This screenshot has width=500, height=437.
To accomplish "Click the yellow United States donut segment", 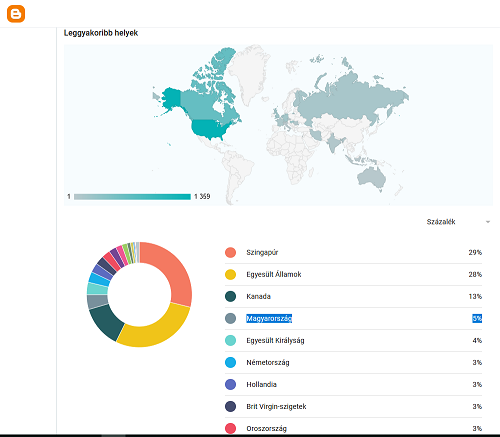I will [x=157, y=334].
